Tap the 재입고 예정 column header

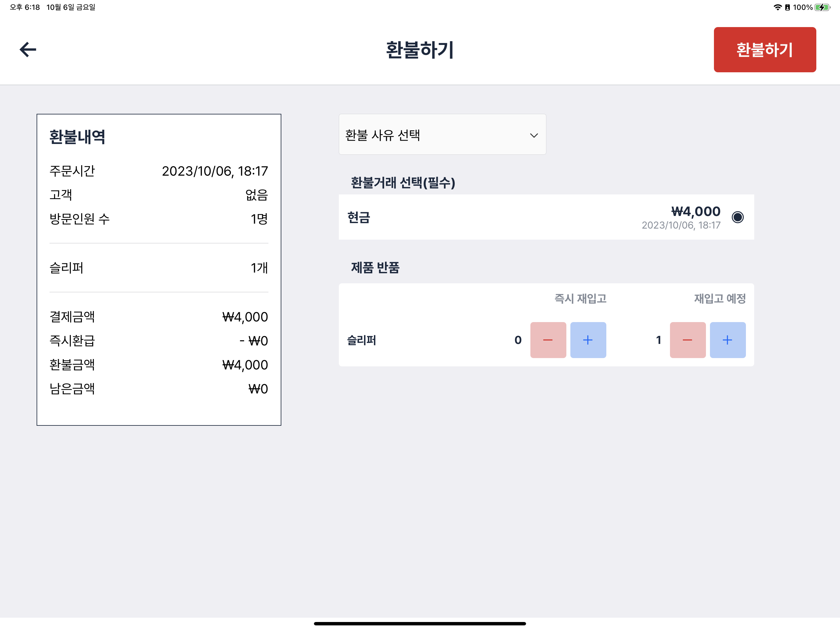(x=719, y=298)
